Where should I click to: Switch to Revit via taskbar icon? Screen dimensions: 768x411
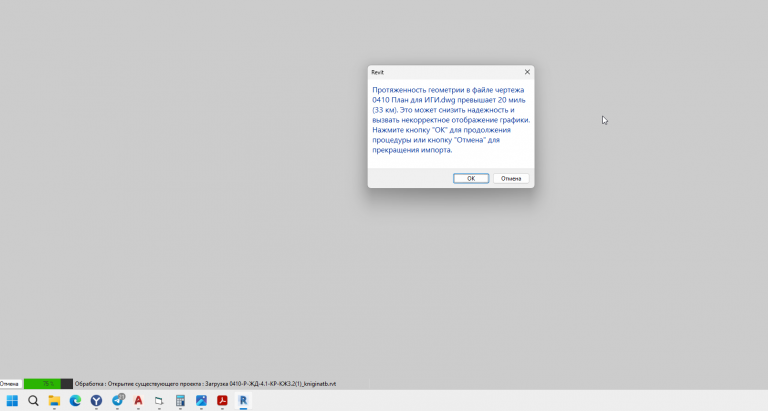(243, 401)
